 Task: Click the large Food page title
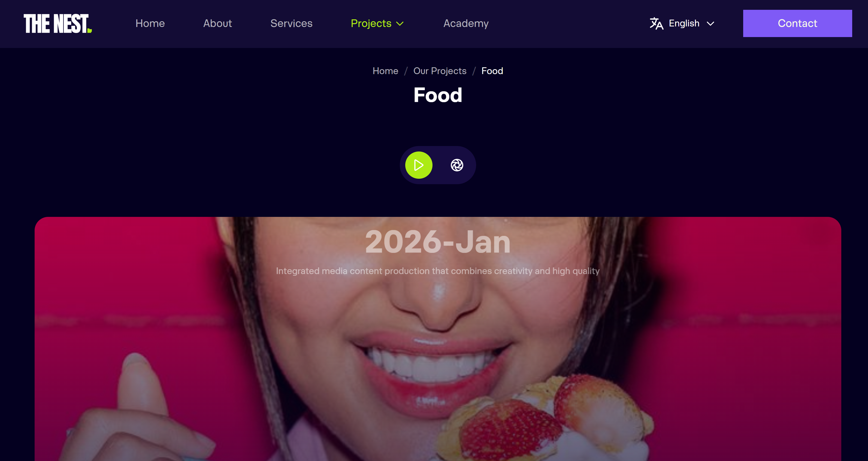coord(438,95)
